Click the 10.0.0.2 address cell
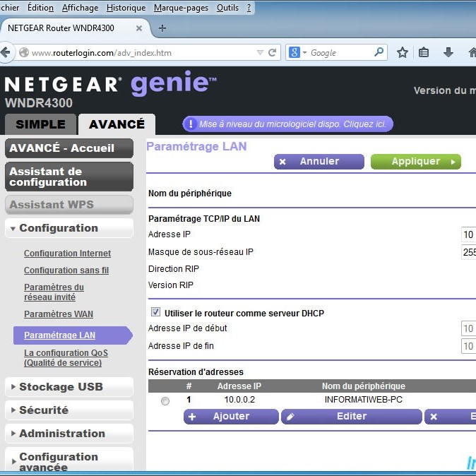This screenshot has width=476, height=476. coord(239,400)
